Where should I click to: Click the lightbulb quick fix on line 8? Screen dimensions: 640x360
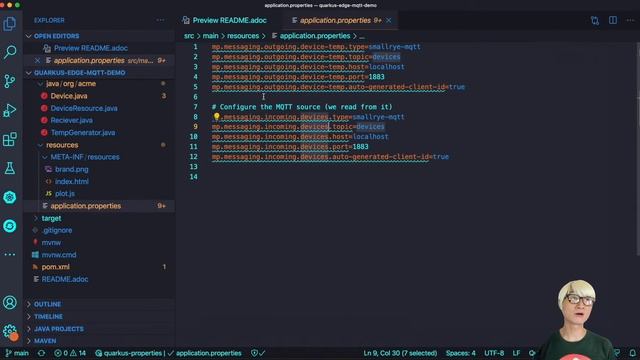pyautogui.click(x=216, y=117)
